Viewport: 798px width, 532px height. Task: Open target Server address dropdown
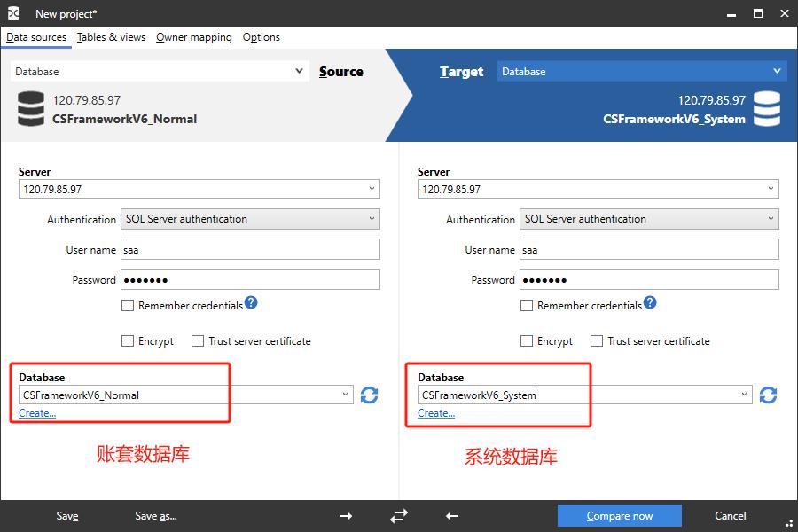click(771, 189)
